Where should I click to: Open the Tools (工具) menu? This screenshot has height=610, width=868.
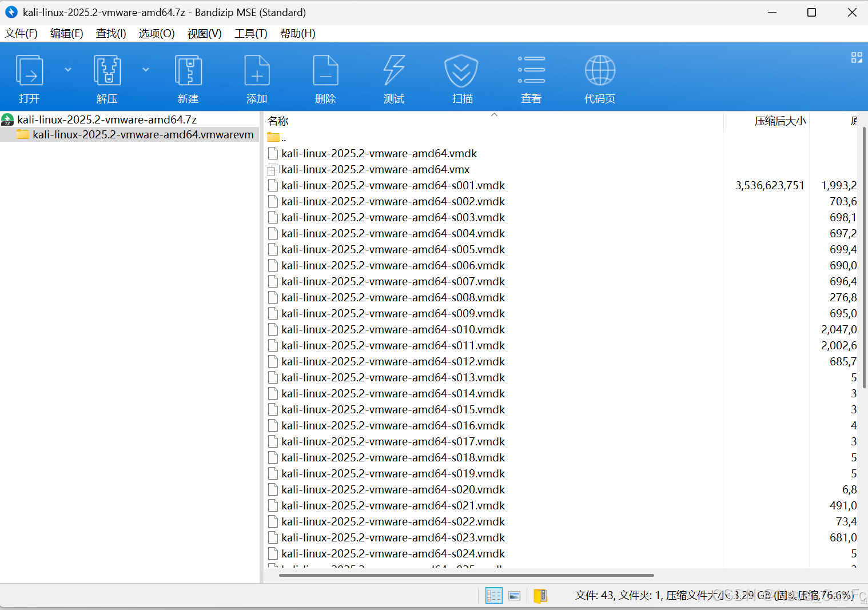[x=250, y=33]
